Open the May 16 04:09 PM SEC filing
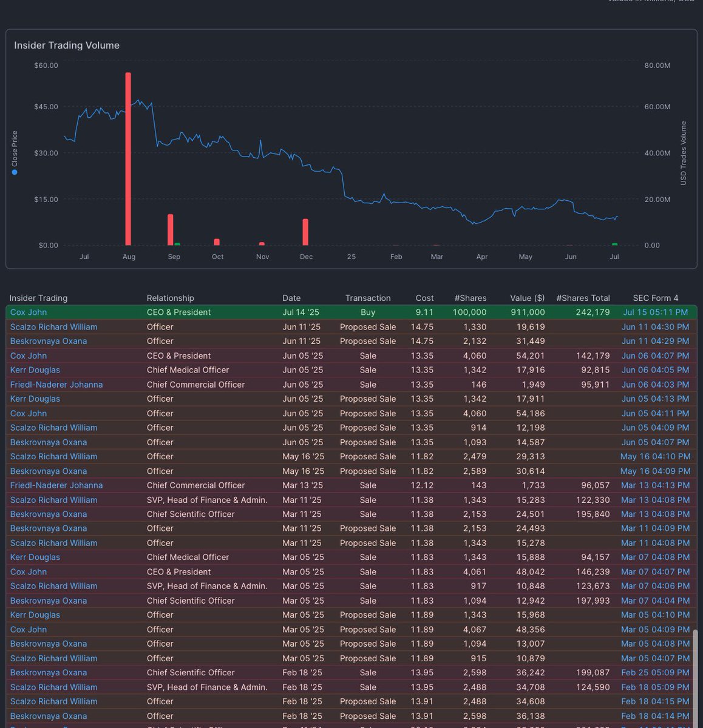Image resolution: width=703 pixels, height=728 pixels. [656, 471]
